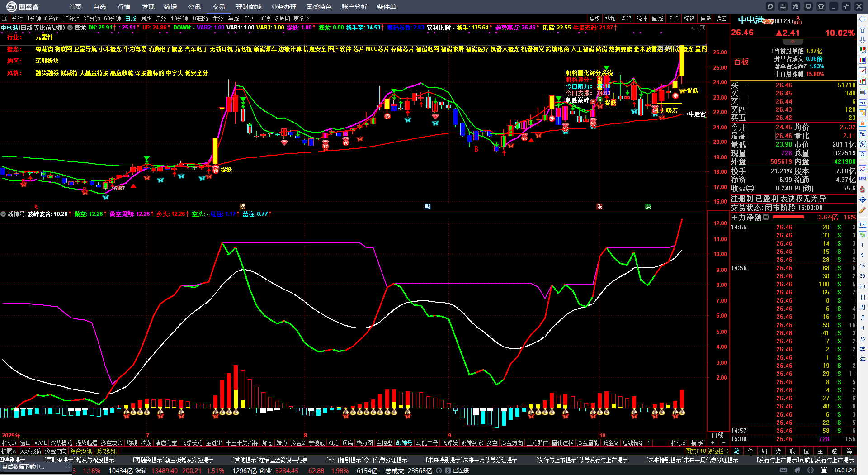Click the blue move crosshair arrows icon

coord(863,199)
